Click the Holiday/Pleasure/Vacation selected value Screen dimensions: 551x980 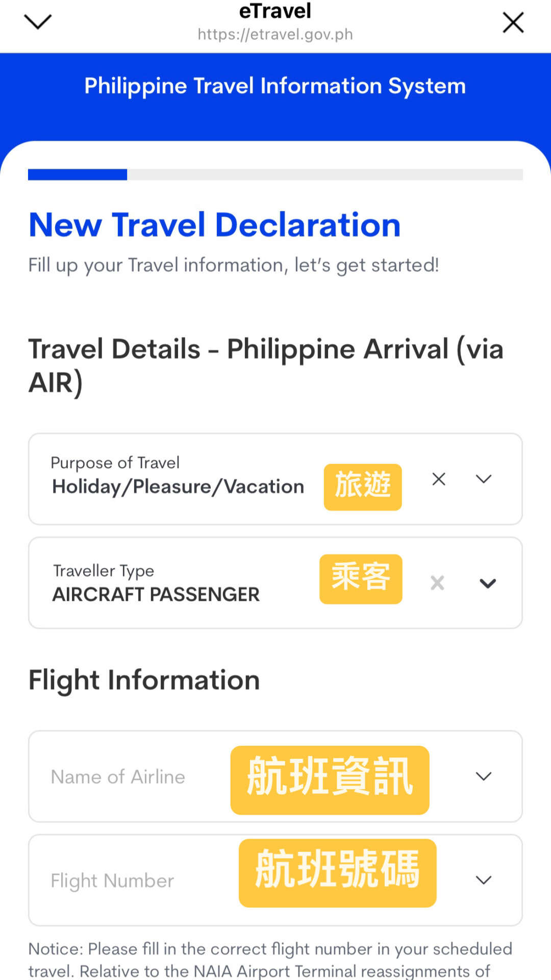point(178,486)
